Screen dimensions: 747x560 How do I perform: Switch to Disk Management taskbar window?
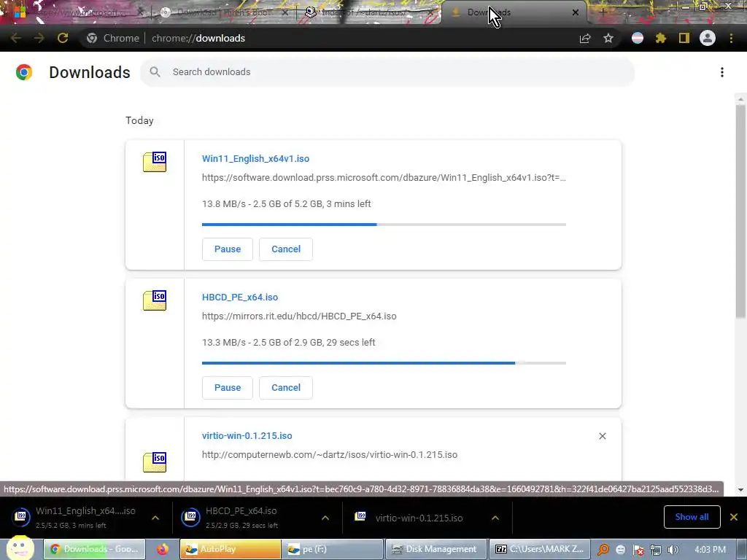pos(435,549)
